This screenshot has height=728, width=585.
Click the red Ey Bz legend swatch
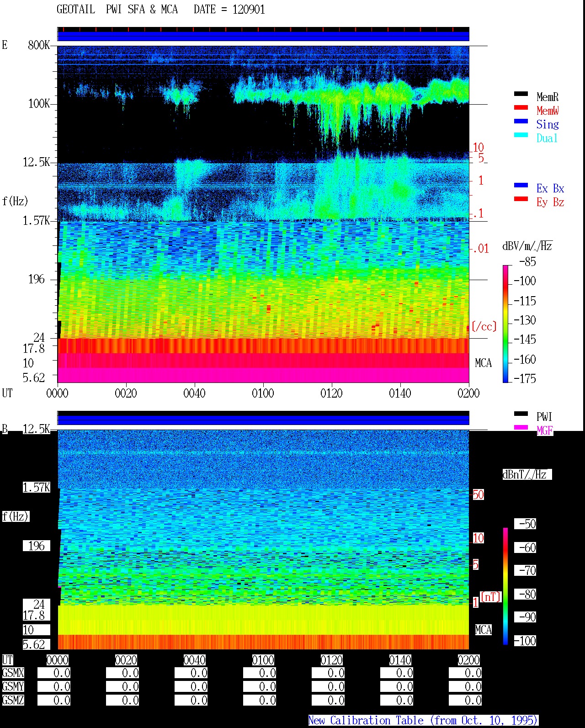pyautogui.click(x=521, y=199)
